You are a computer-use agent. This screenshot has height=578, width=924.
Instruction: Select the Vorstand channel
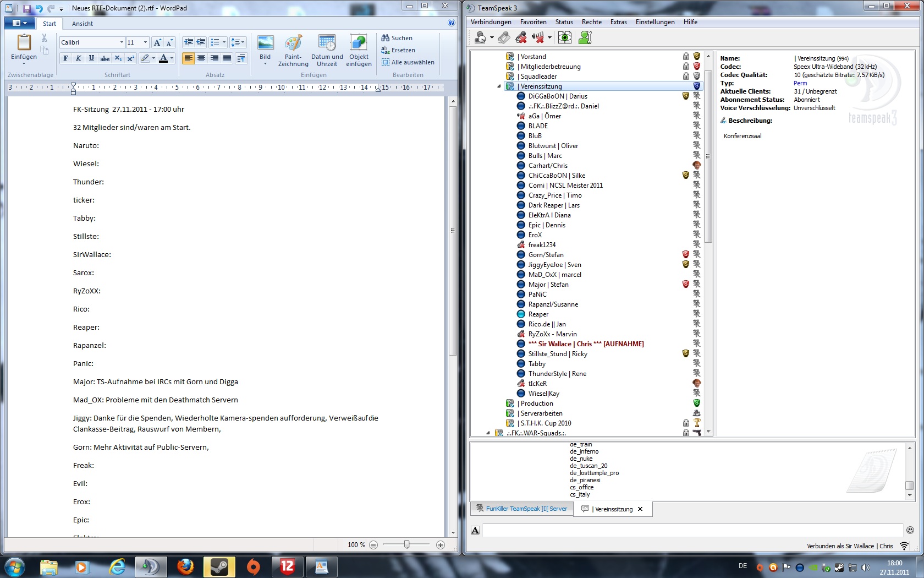533,57
